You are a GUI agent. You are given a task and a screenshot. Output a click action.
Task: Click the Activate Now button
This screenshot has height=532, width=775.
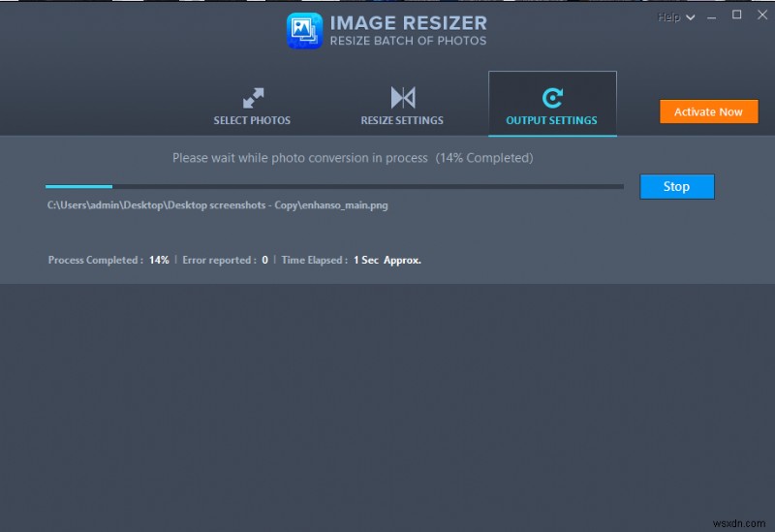708,111
